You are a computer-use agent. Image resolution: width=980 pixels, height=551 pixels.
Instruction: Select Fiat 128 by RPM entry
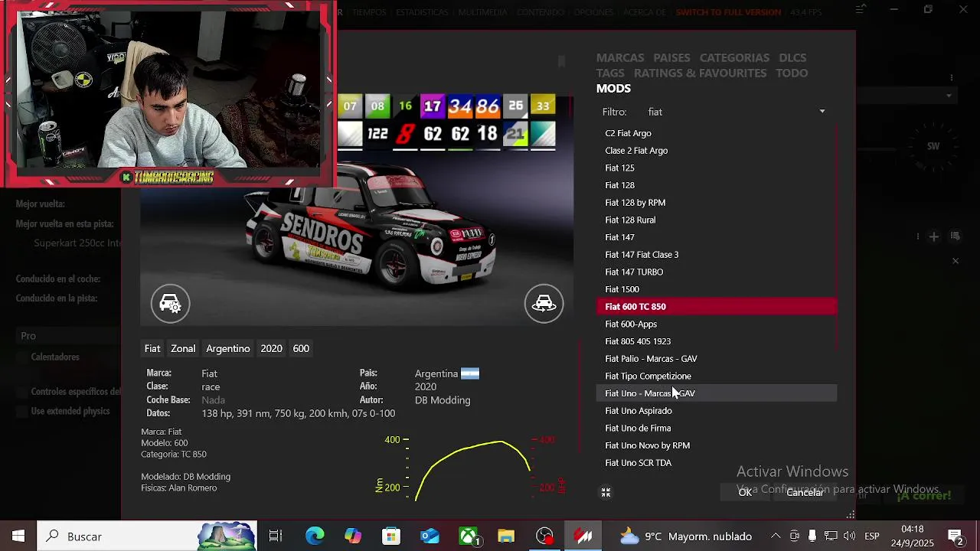[x=717, y=203]
